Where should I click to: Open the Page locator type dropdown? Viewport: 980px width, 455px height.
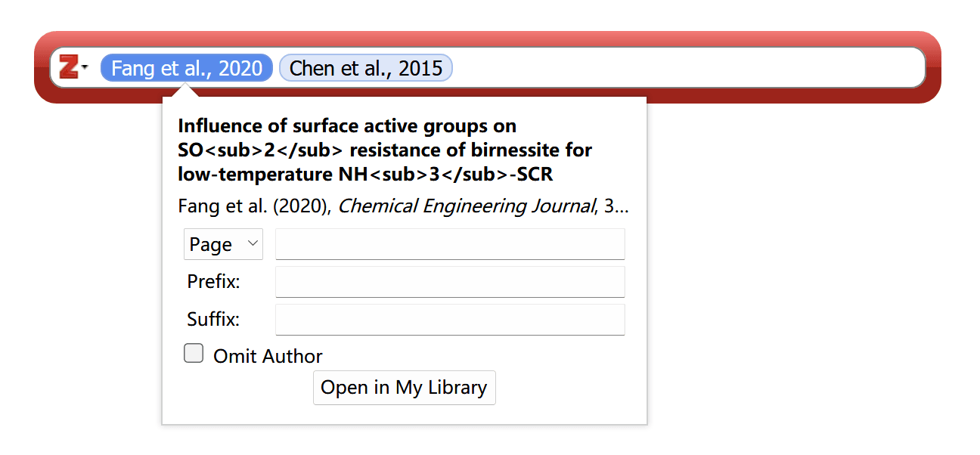(x=223, y=244)
